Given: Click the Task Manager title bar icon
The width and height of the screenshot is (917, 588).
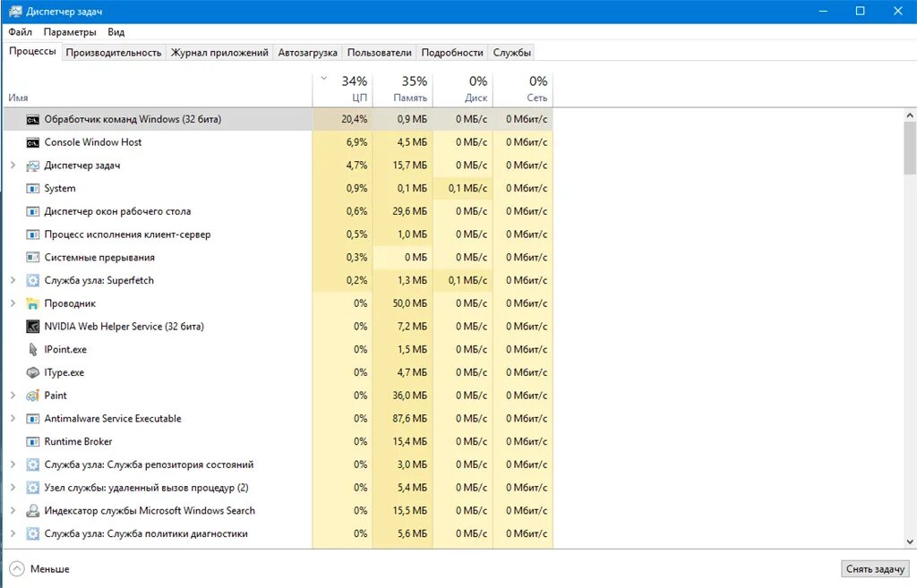Looking at the screenshot, I should (15, 11).
